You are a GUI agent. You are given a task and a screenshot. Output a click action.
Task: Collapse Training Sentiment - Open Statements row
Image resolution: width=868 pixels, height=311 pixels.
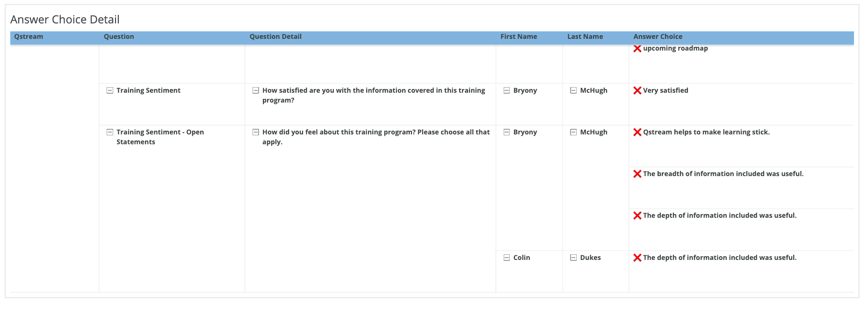coord(110,132)
